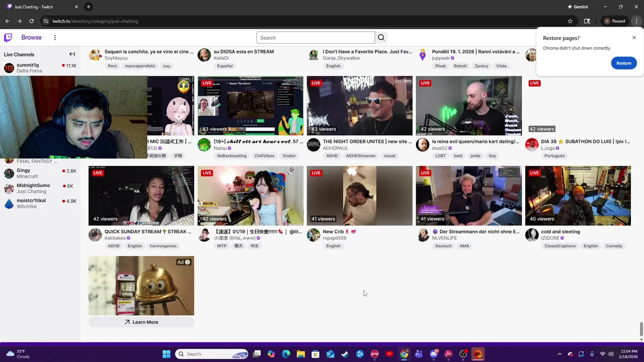Open the taskbar weather widget
Viewport: 644px width, 362px height.
coord(18,354)
